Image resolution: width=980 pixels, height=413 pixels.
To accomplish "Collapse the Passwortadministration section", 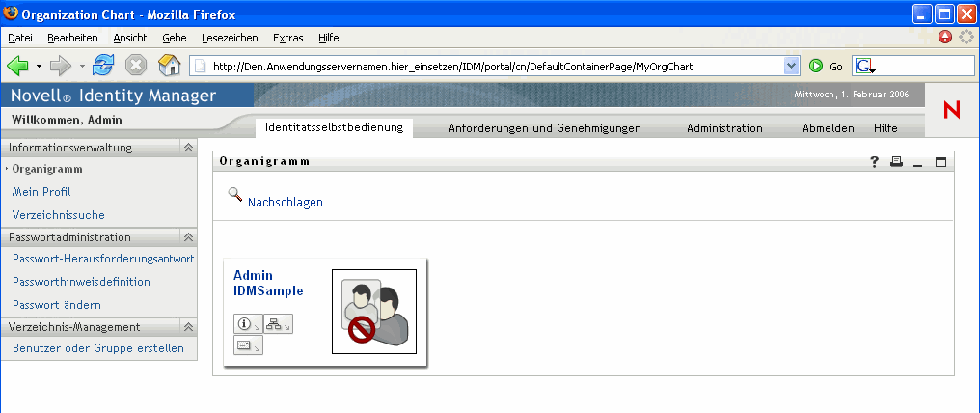I will [x=187, y=237].
